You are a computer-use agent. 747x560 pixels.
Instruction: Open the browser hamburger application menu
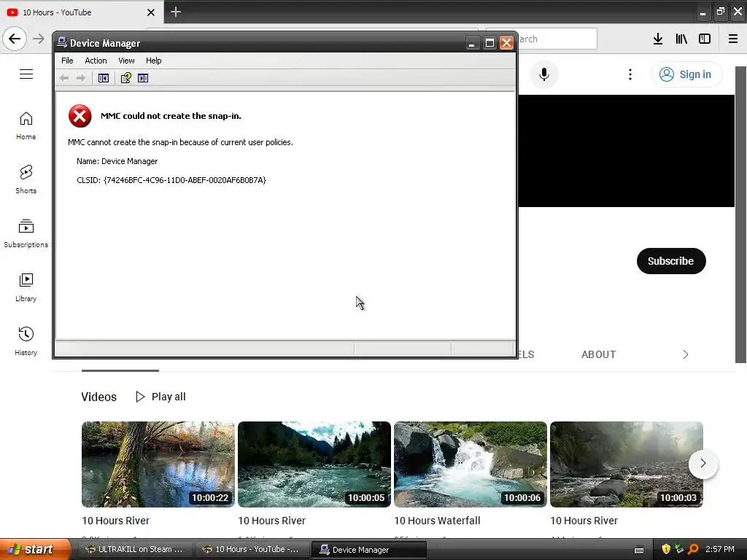(733, 39)
